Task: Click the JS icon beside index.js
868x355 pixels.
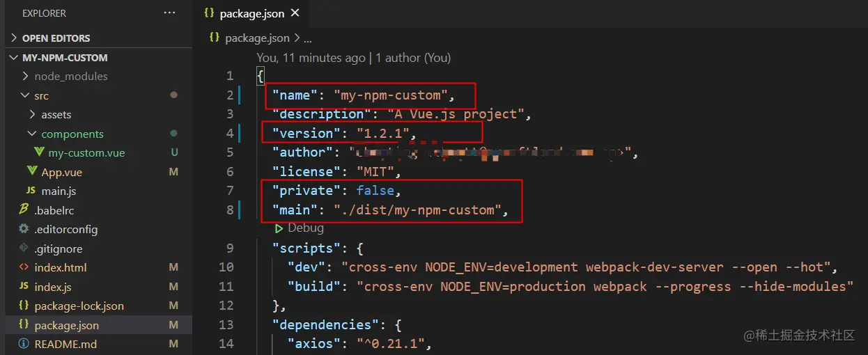Action: click(x=24, y=286)
